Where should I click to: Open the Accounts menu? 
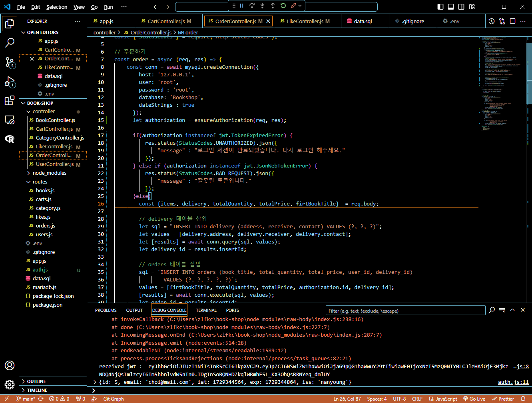(x=10, y=365)
